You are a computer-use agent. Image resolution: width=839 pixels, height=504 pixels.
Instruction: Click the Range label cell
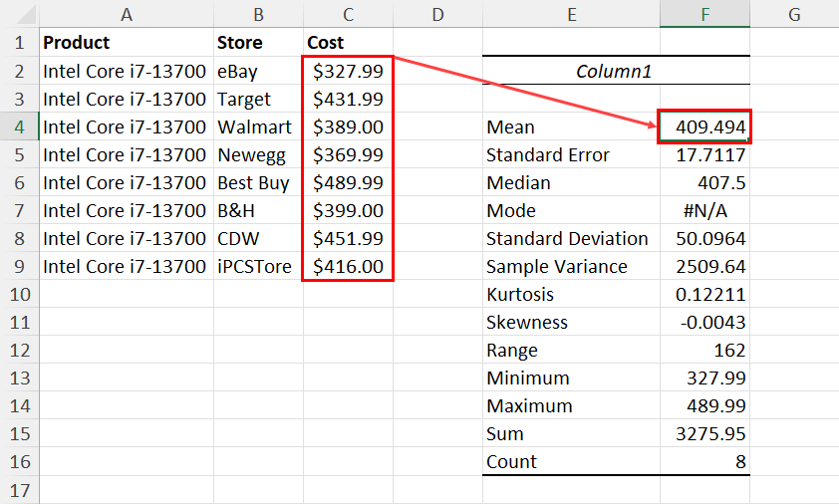coord(572,350)
